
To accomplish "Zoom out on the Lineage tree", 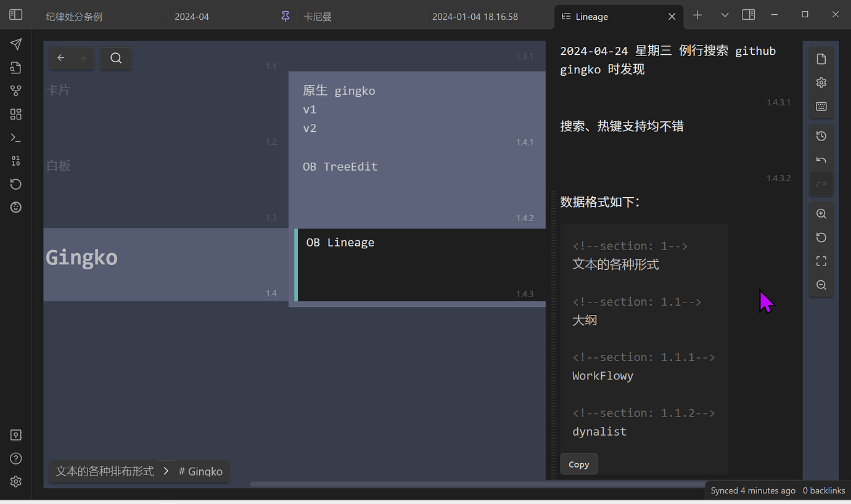I will 821,285.
